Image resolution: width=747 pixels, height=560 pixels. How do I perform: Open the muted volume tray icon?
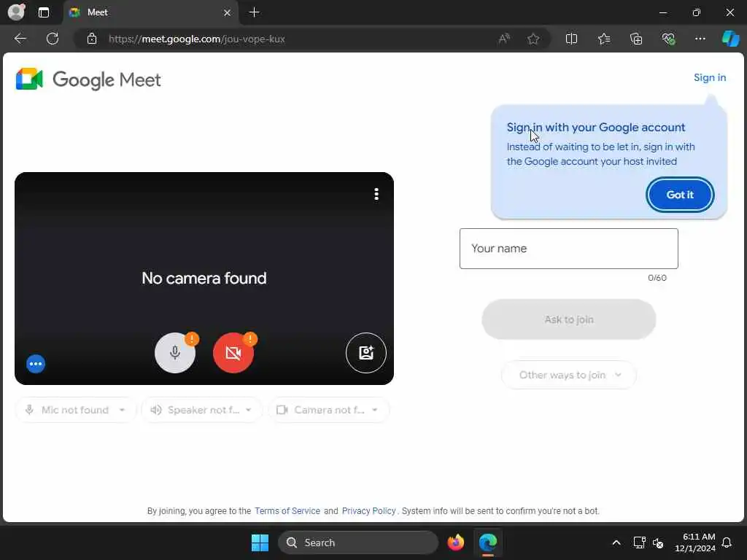coord(659,542)
